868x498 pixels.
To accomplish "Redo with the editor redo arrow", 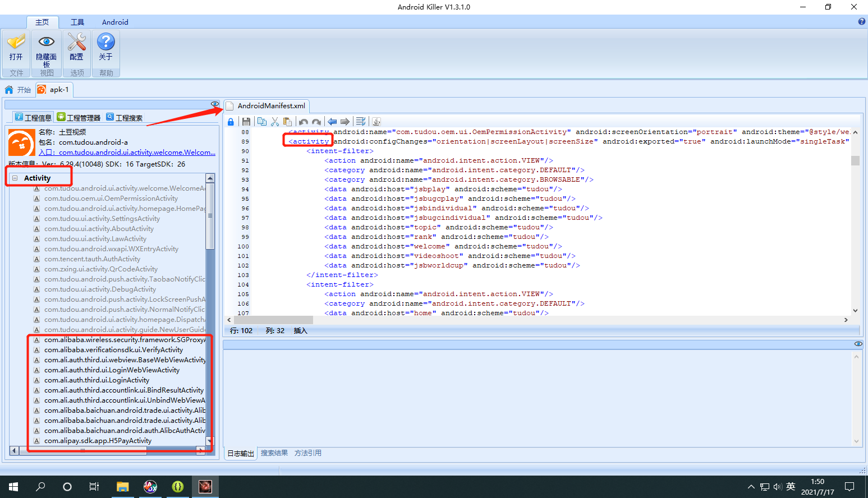I will [x=316, y=122].
